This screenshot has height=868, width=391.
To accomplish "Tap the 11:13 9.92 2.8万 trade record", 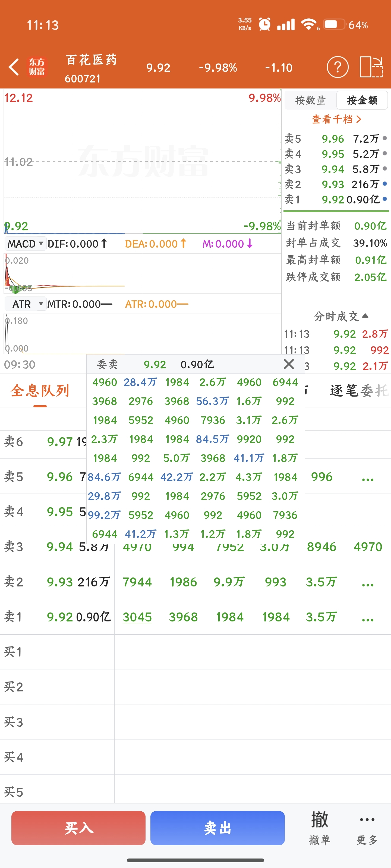I will 336,334.
